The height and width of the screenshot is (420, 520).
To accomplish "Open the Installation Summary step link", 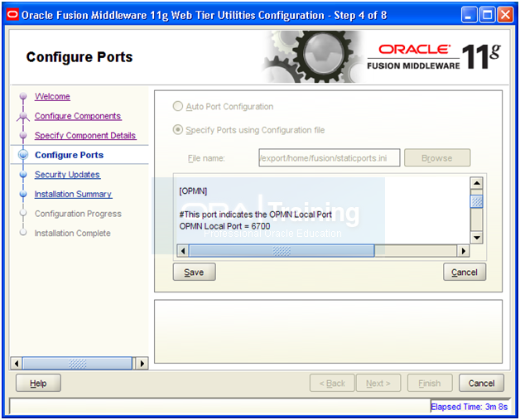I will click(73, 194).
